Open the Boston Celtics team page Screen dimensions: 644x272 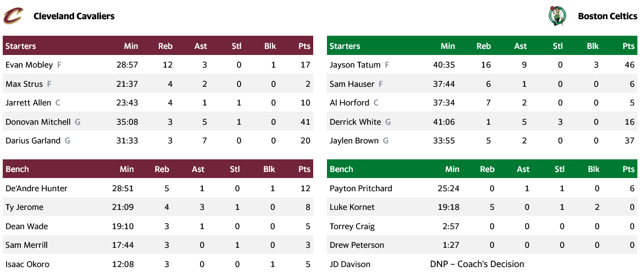607,16
